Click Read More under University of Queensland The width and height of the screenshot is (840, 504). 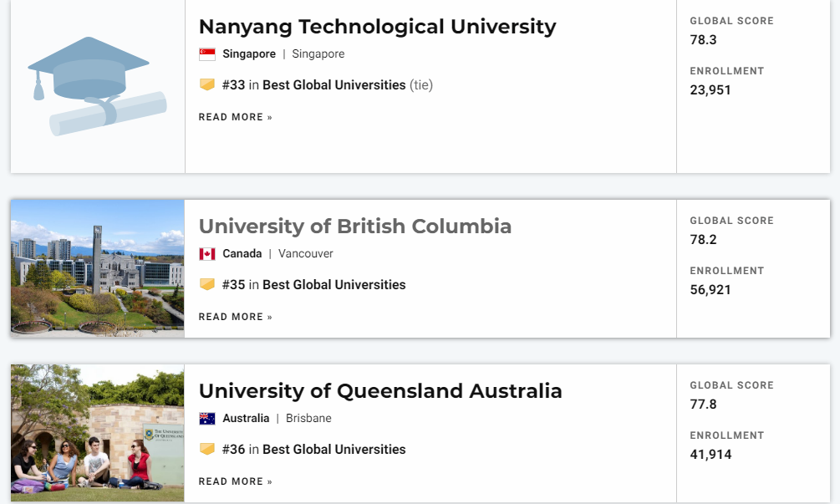(x=235, y=481)
